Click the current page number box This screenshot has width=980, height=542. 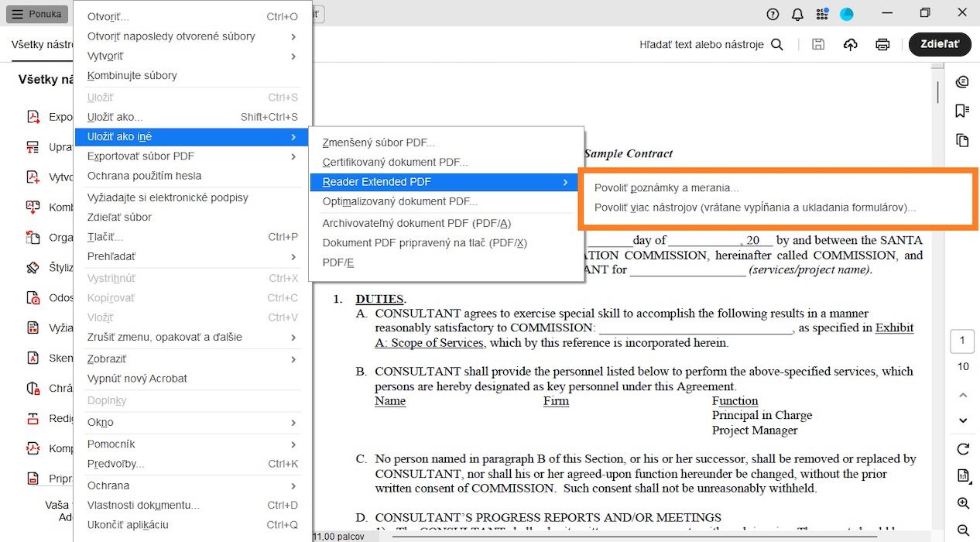point(962,341)
